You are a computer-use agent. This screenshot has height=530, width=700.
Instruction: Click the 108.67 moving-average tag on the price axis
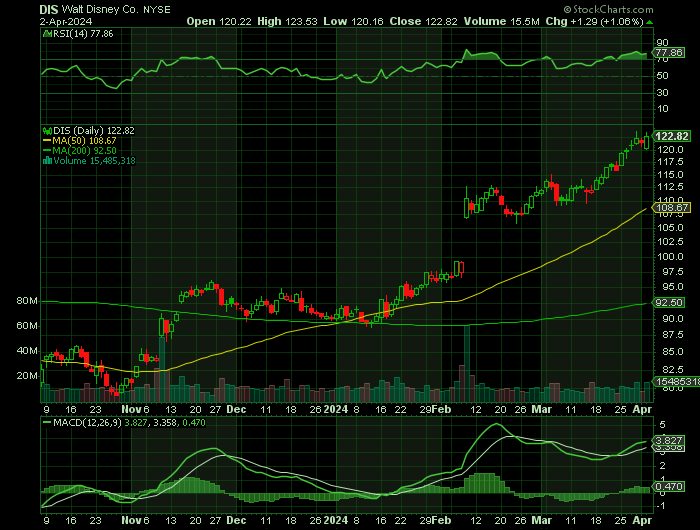pos(671,208)
